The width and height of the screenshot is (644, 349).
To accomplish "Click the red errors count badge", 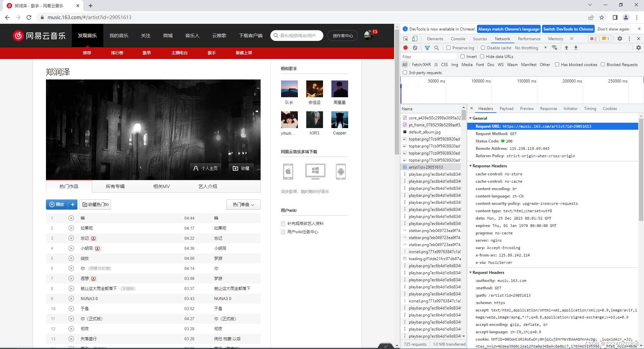I will point(593,39).
